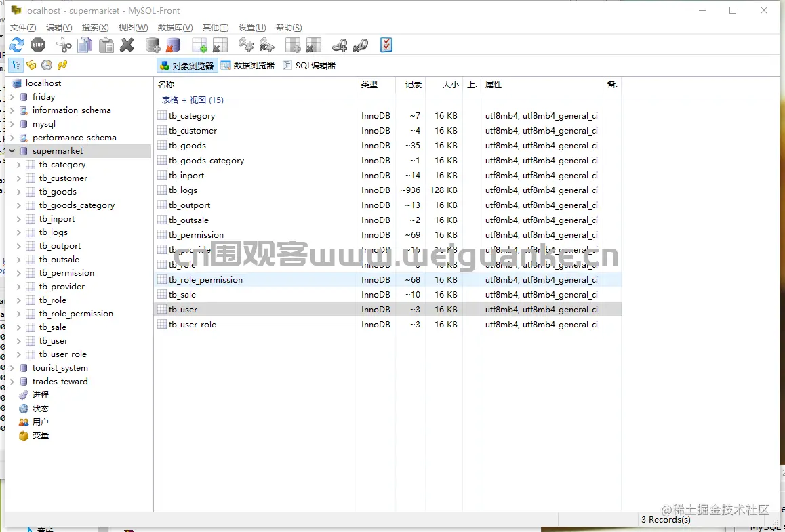The width and height of the screenshot is (785, 532).
Task: Click the scissors Cut icon
Action: pos(64,45)
